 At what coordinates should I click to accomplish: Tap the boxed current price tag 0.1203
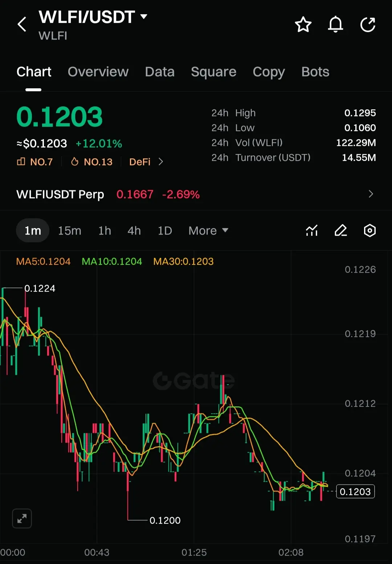[x=355, y=491]
